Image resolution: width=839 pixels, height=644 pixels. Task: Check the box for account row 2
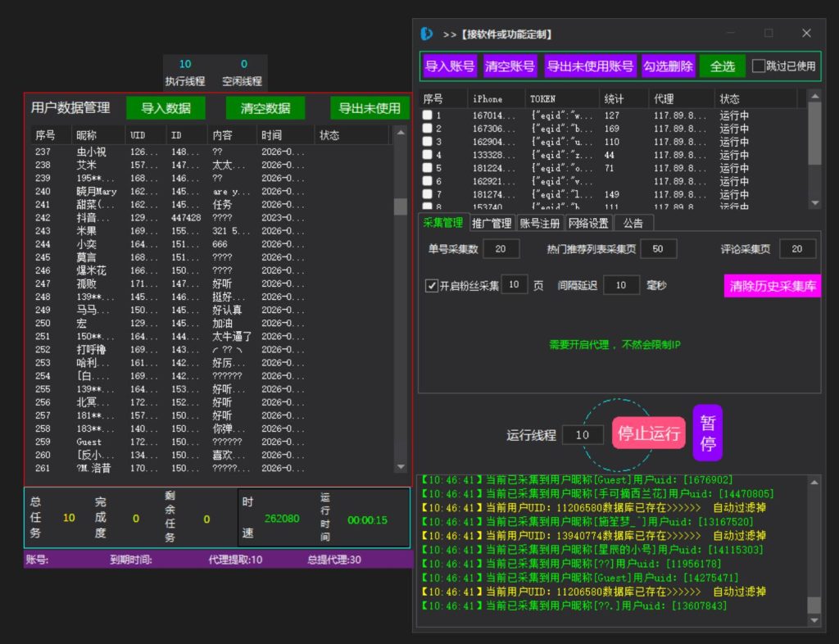[x=427, y=129]
